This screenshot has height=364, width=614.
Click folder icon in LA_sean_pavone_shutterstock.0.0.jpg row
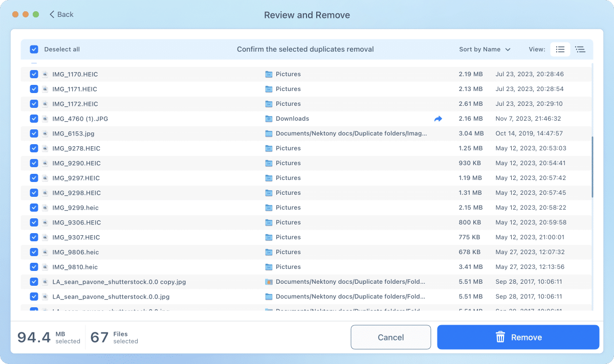269,297
